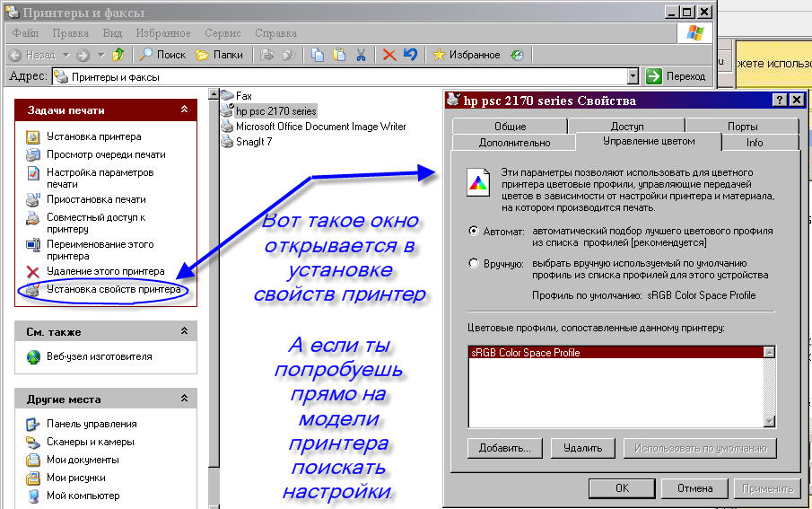
Task: Switch to the Дополнительно tab
Action: pos(514,143)
